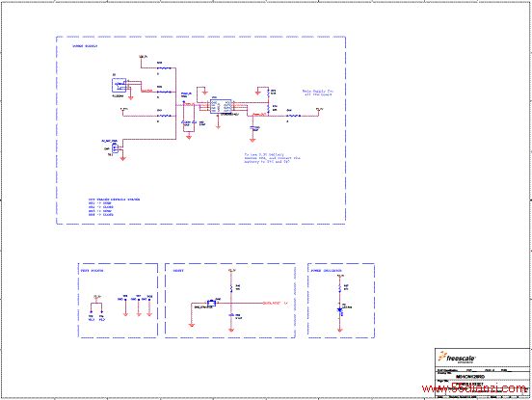The width and height of the screenshot is (532, 400).
Task: Click the power indicator LED symbol
Action: (x=339, y=309)
